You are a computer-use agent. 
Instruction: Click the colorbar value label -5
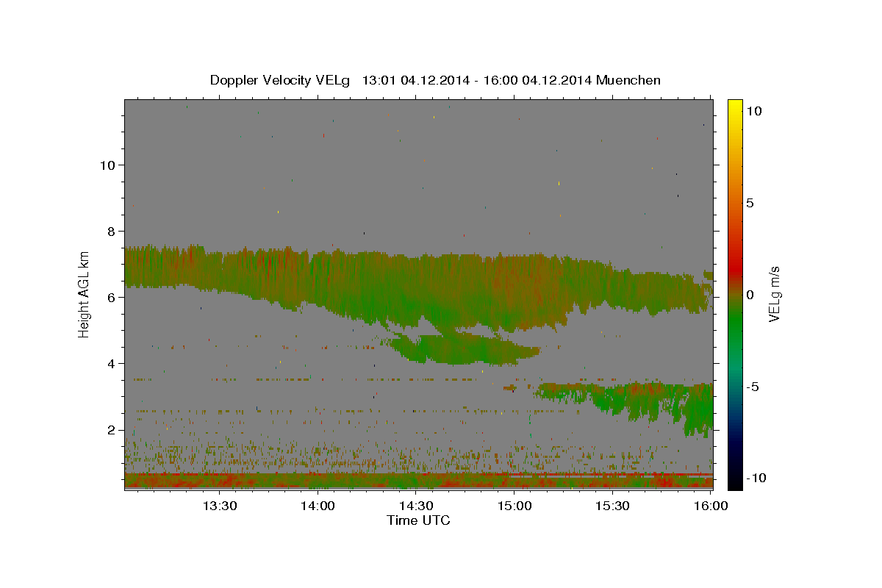pos(753,386)
